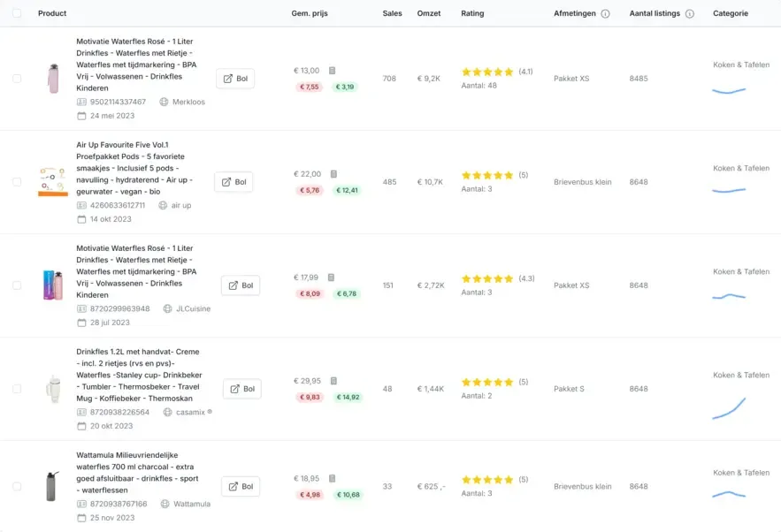The image size is (781, 532).
Task: Click the green € 12,41 profit badge
Action: tap(347, 191)
